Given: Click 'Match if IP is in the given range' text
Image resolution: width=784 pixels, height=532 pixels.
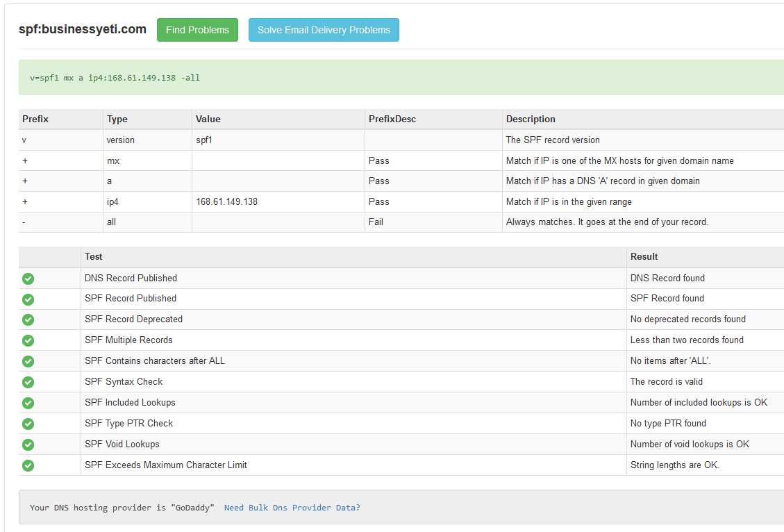Looking at the screenshot, I should click(x=569, y=201).
